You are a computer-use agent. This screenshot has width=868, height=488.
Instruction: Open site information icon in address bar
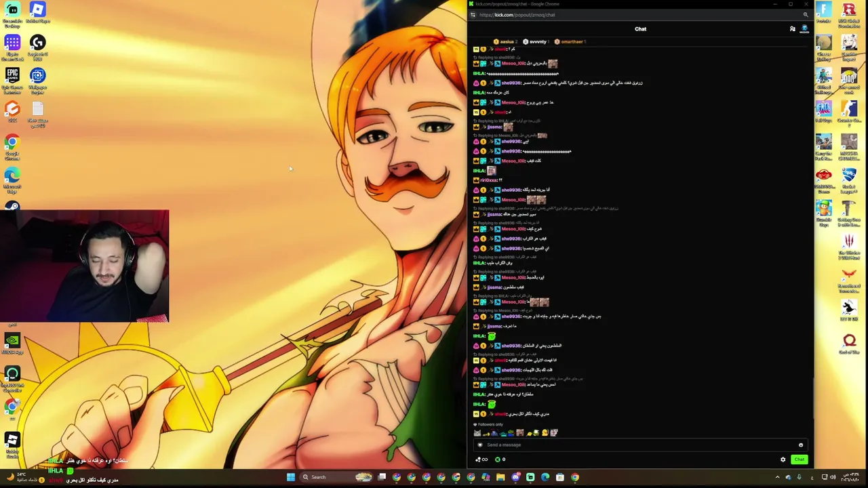pyautogui.click(x=473, y=15)
